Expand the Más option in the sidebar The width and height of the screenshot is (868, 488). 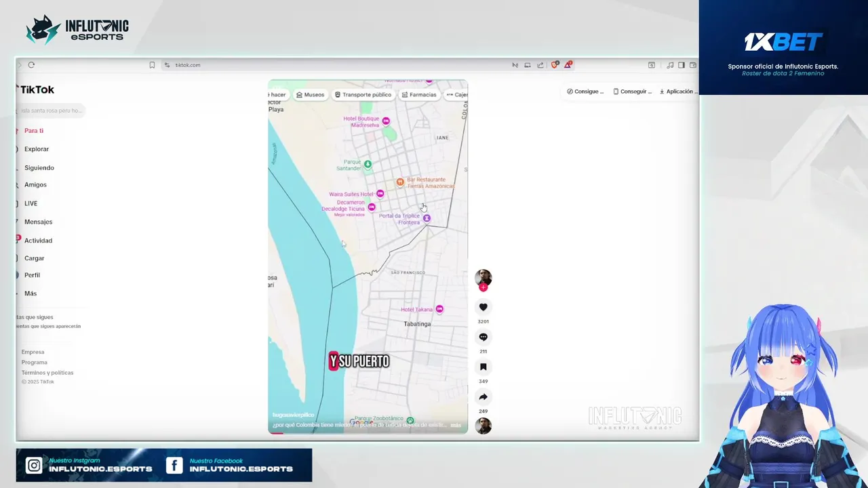click(31, 293)
